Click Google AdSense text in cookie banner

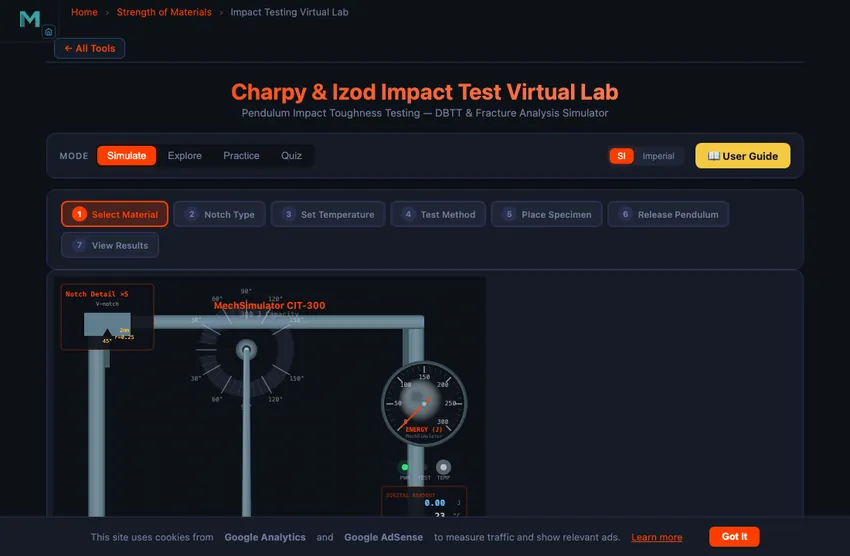(x=383, y=537)
